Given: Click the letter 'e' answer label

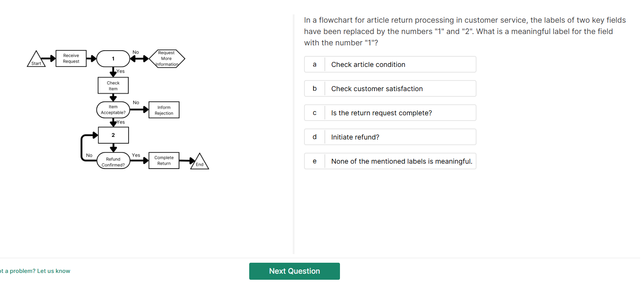Looking at the screenshot, I should [x=314, y=161].
